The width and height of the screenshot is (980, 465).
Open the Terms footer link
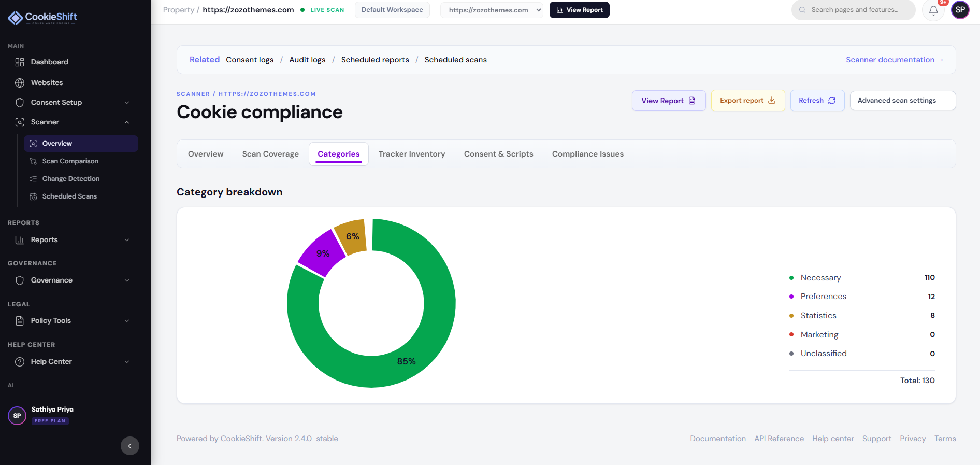[945, 439]
